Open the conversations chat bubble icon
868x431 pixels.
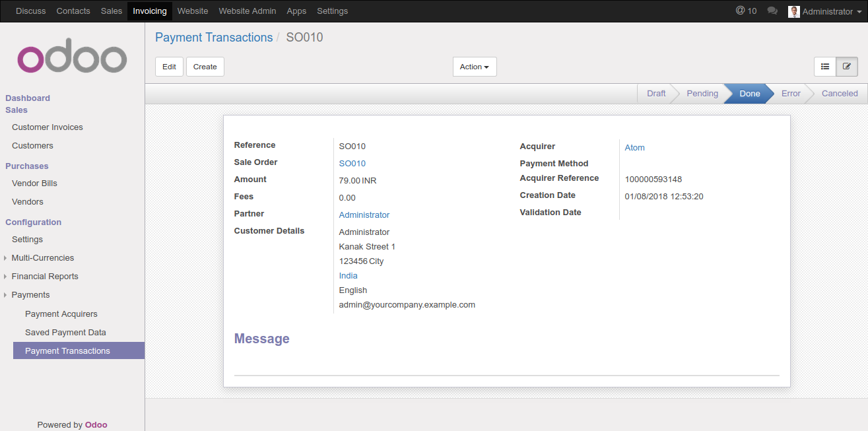coord(772,11)
